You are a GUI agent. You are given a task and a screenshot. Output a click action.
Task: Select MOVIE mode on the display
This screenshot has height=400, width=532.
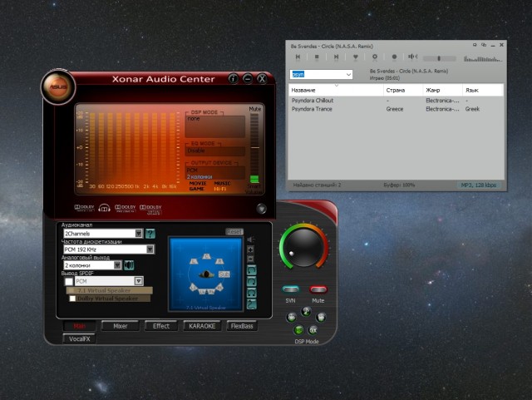tap(198, 183)
